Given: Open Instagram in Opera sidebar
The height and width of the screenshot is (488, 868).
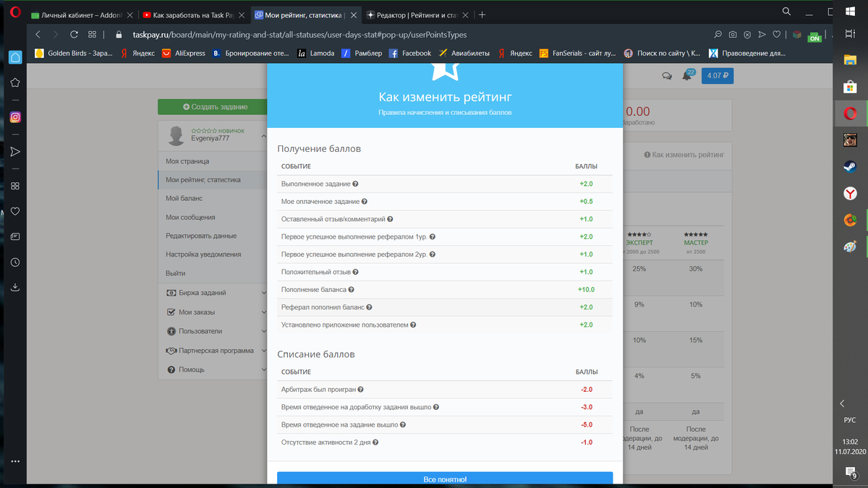Looking at the screenshot, I should pos(15,117).
